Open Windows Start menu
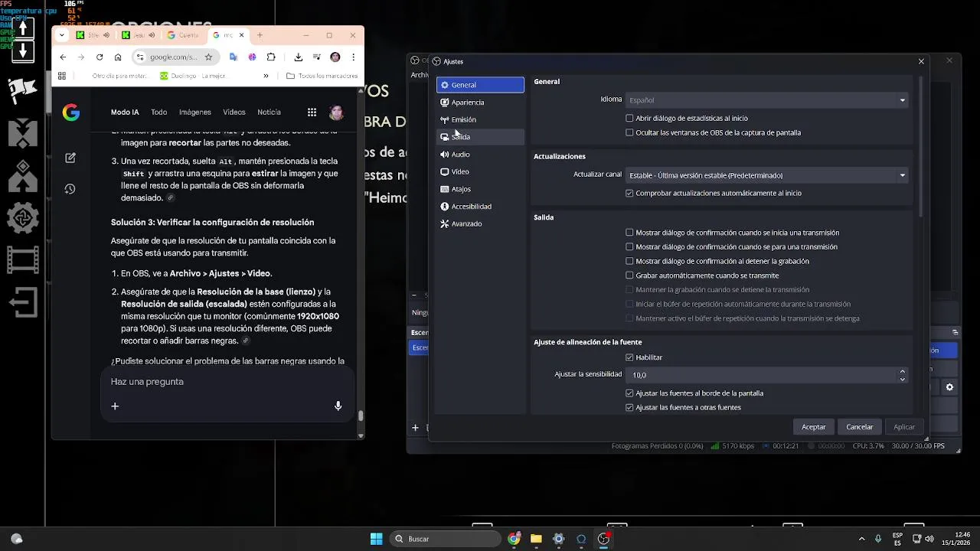980x551 pixels. coord(376,539)
